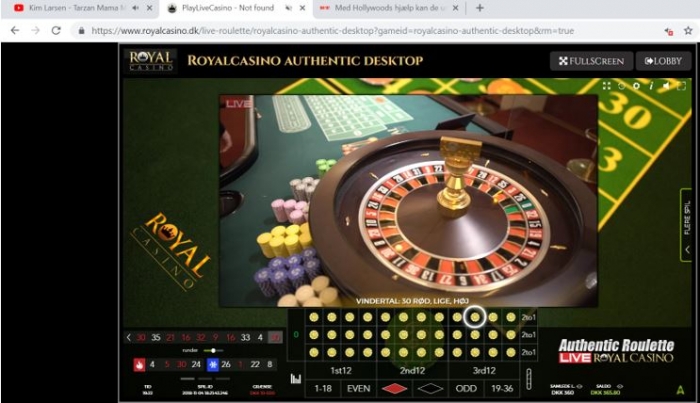Place a bet on 2nd12

pos(412,370)
